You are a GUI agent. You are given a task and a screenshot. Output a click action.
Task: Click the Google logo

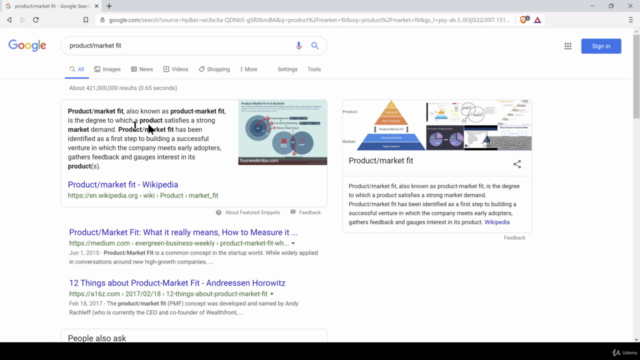click(27, 45)
